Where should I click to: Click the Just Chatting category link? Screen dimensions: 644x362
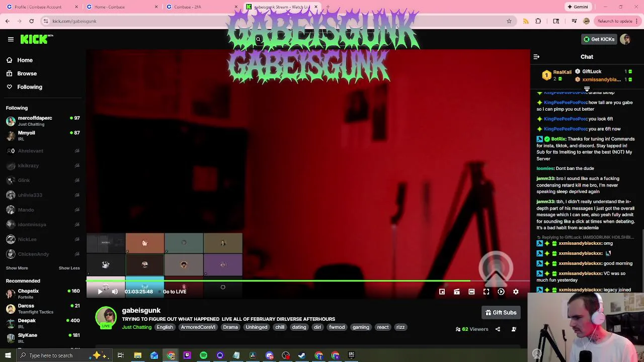[136, 327]
